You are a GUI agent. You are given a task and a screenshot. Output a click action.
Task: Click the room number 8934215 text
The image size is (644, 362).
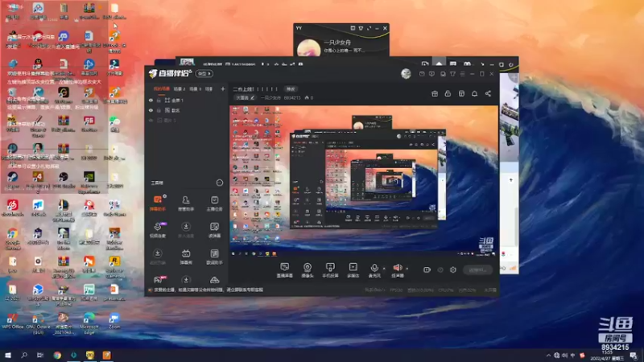pos(615,348)
